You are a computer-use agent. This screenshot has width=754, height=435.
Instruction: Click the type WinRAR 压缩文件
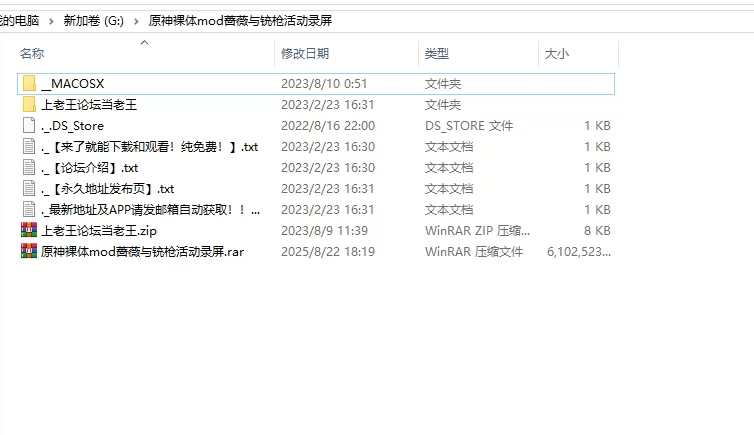[x=474, y=251]
